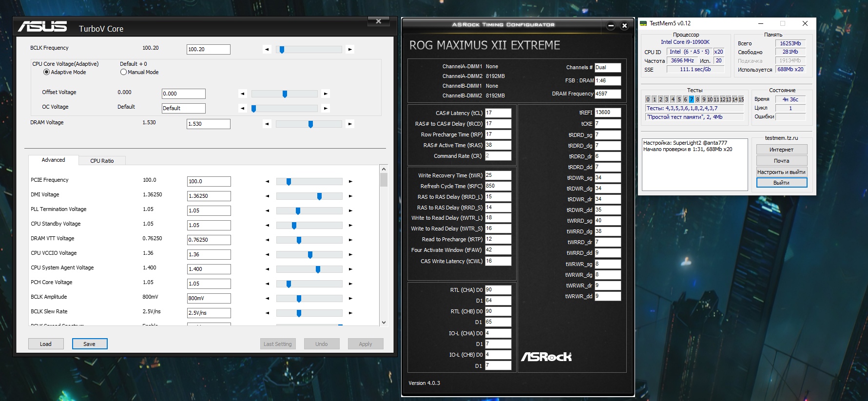Click the Undo button

click(x=322, y=344)
